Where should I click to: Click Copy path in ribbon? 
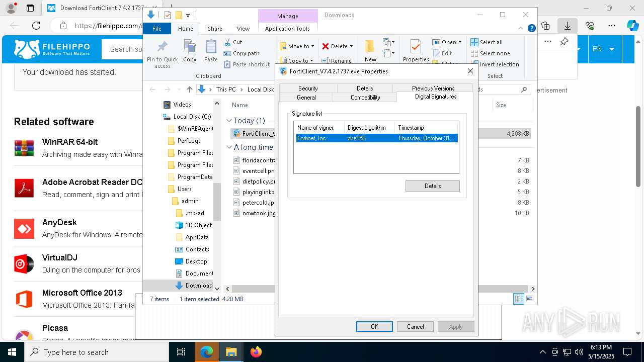coord(242,53)
